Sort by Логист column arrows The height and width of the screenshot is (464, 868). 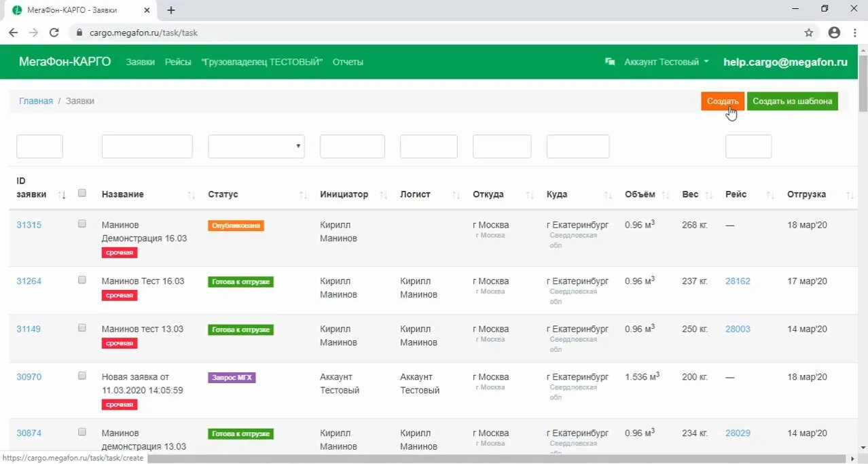[x=456, y=195]
